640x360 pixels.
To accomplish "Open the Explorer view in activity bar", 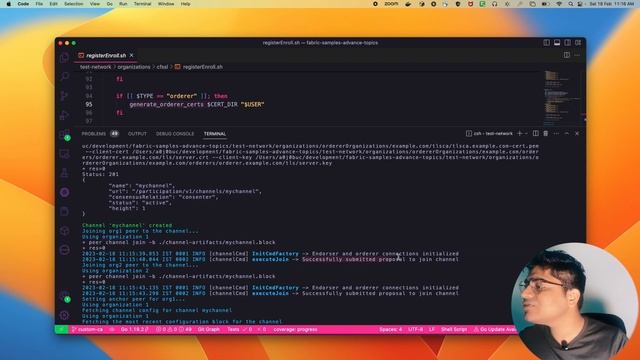I will pyautogui.click(x=64, y=58).
